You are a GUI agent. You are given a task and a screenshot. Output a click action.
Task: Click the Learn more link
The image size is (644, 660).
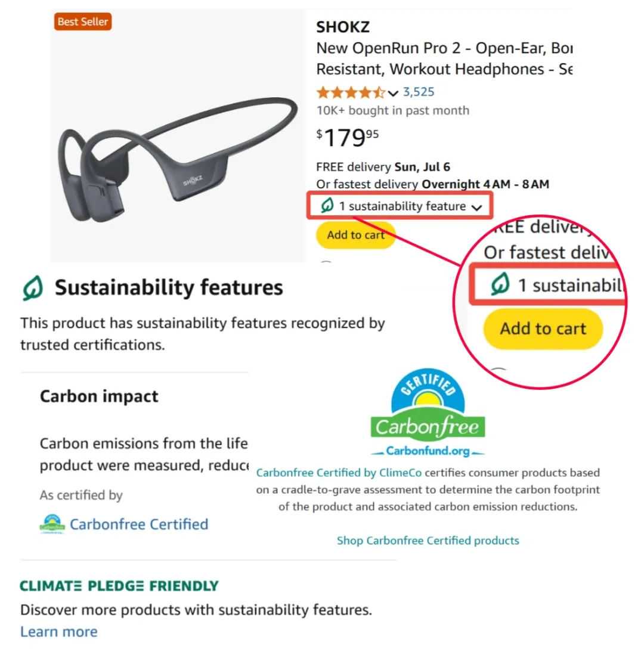[x=58, y=632]
